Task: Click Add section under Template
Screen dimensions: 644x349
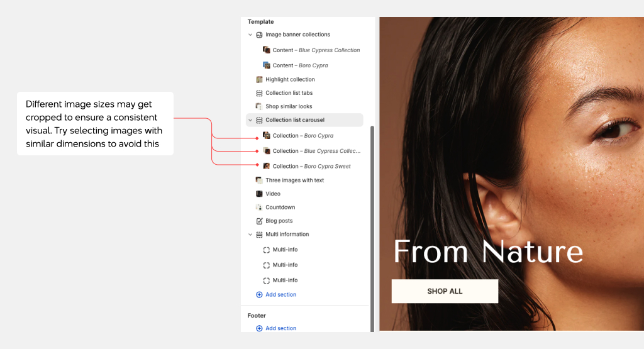Action: click(280, 295)
